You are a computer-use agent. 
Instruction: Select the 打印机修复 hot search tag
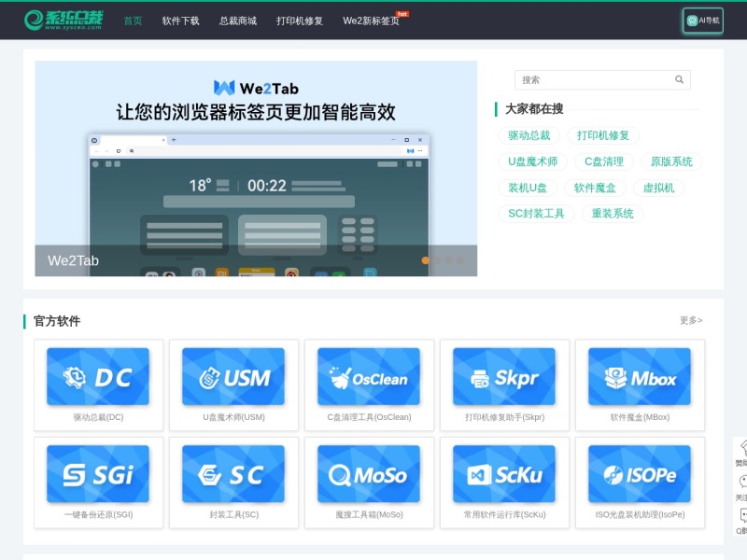click(603, 135)
